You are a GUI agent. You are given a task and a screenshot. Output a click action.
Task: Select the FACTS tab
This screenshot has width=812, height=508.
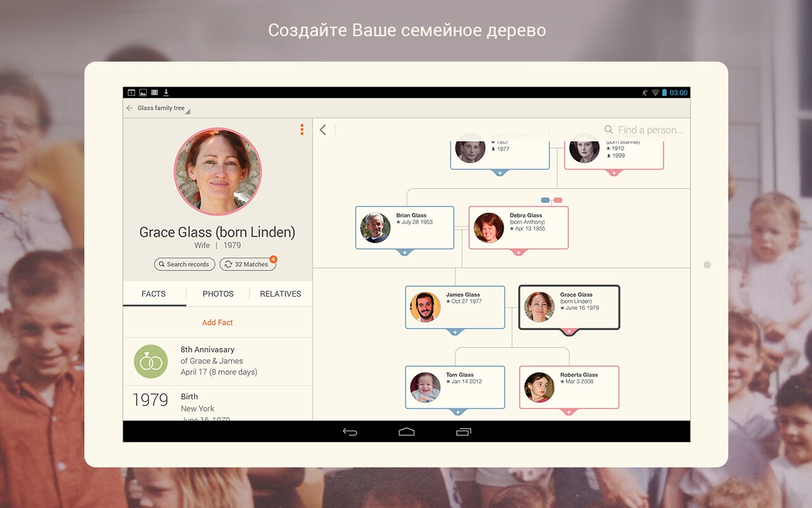pos(154,294)
